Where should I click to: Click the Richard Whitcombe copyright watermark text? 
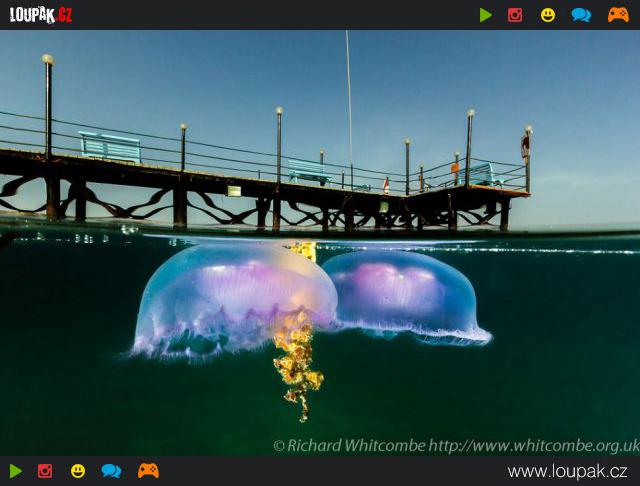[456, 445]
